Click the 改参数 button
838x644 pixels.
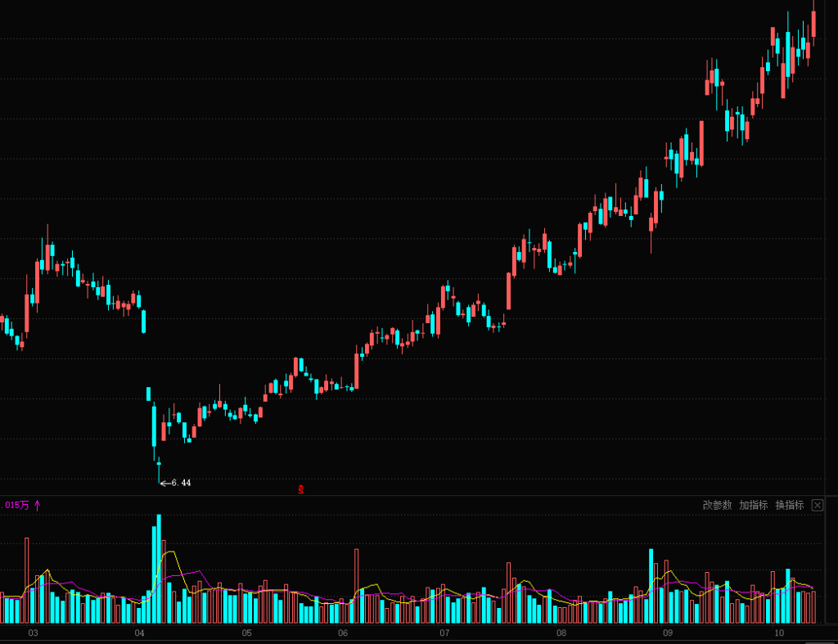coord(717,505)
